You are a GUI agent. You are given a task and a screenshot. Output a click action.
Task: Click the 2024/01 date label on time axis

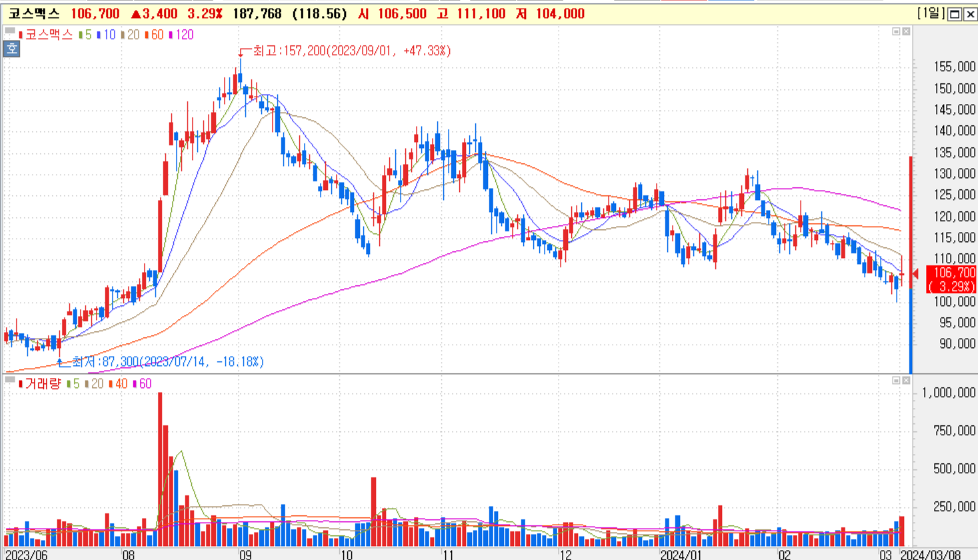tap(681, 555)
